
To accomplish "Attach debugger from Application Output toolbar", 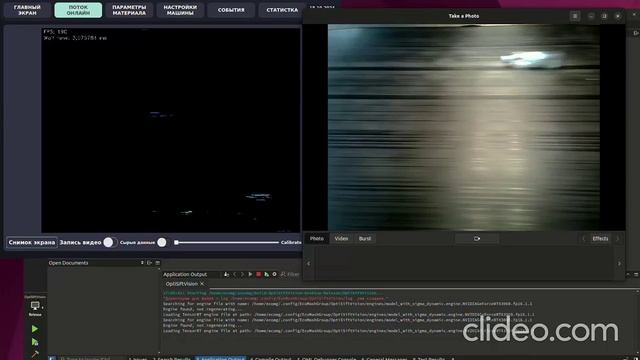I will pyautogui.click(x=267, y=274).
